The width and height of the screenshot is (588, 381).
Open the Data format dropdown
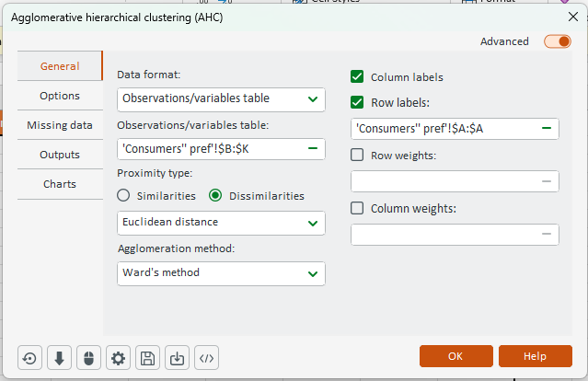click(x=221, y=99)
